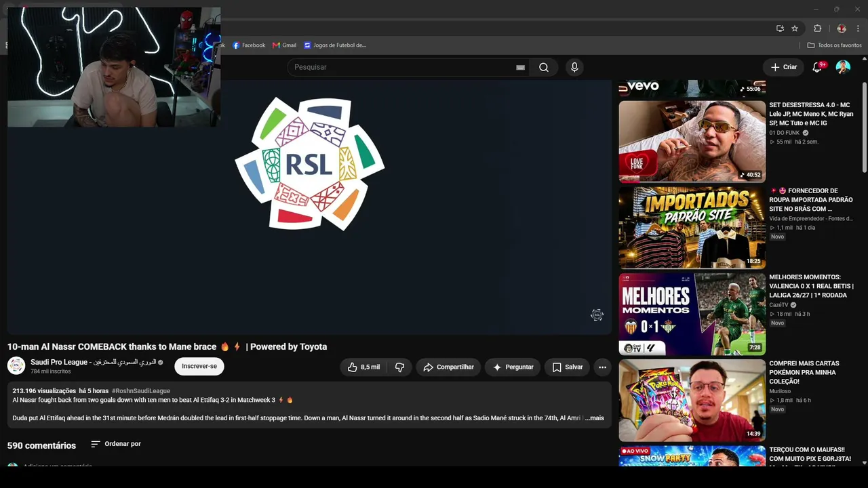868x488 pixels.
Task: Open YouTube notifications bell
Action: [x=817, y=67]
